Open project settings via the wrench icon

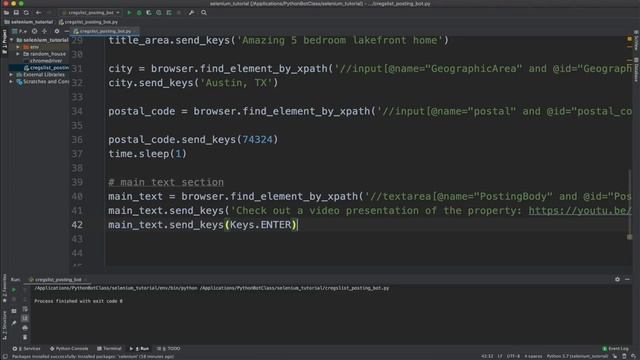(191, 13)
